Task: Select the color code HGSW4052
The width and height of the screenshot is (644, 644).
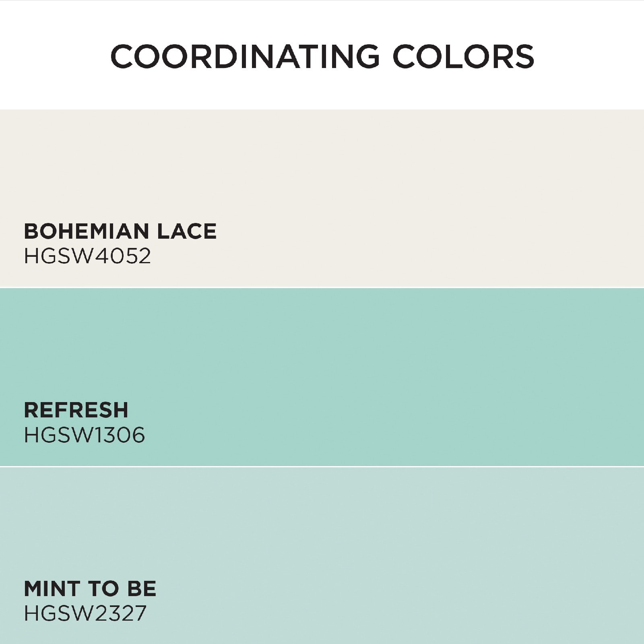Action: (87, 256)
